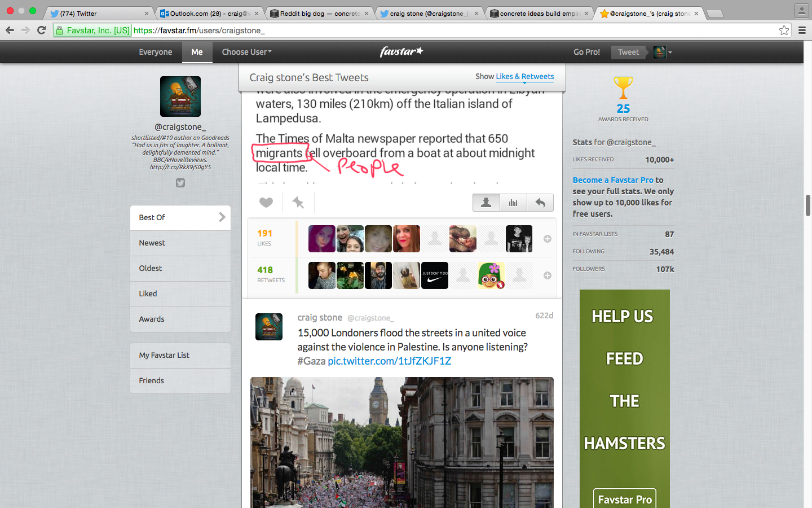Expand more retweeters in the 418 Retweets row
This screenshot has width=812, height=508.
(x=547, y=275)
